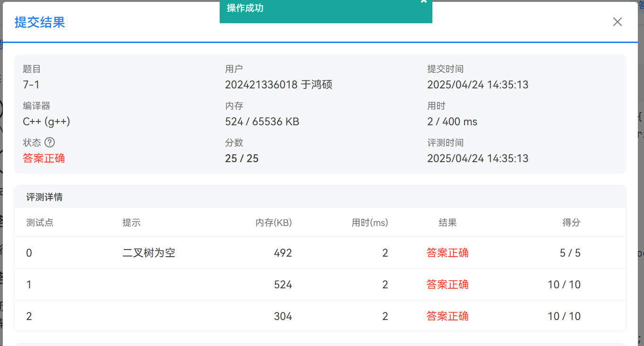
Task: Click the 得分 column header
Action: coord(571,223)
